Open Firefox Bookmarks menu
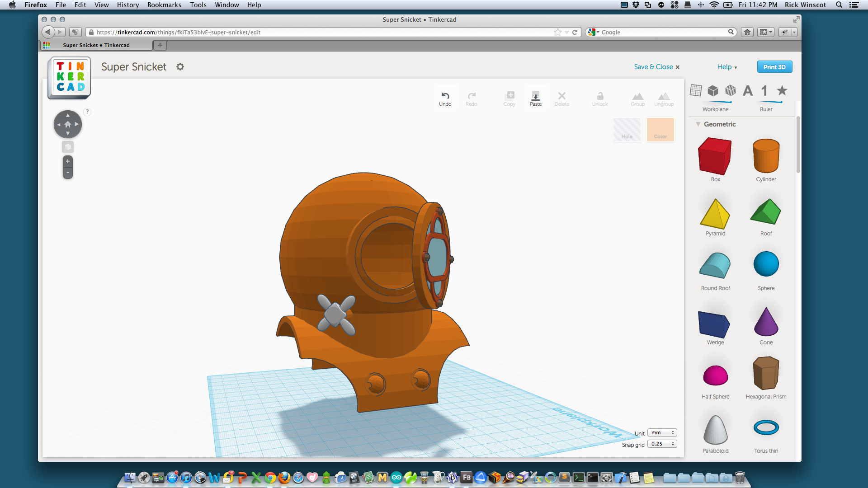The height and width of the screenshot is (488, 868). [164, 5]
